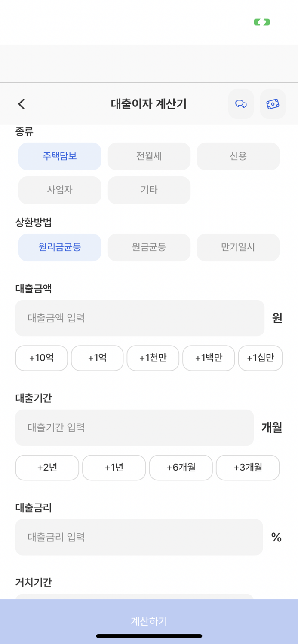
Task: Choose the 신용 loan type option
Action: [238, 156]
